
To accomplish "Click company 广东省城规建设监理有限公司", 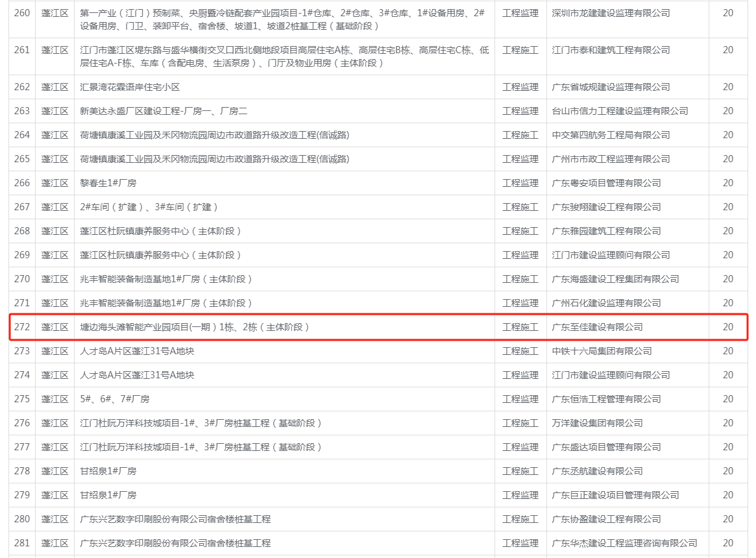I will click(611, 88).
